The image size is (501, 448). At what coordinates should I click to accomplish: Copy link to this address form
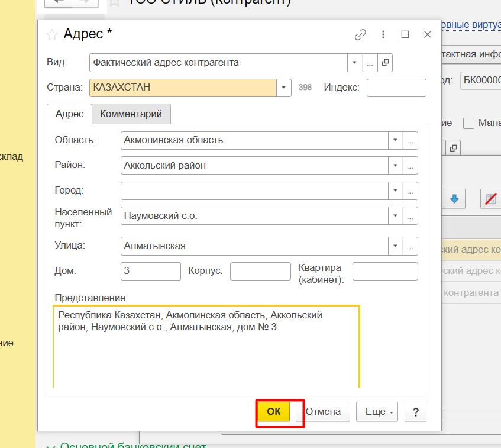(360, 34)
